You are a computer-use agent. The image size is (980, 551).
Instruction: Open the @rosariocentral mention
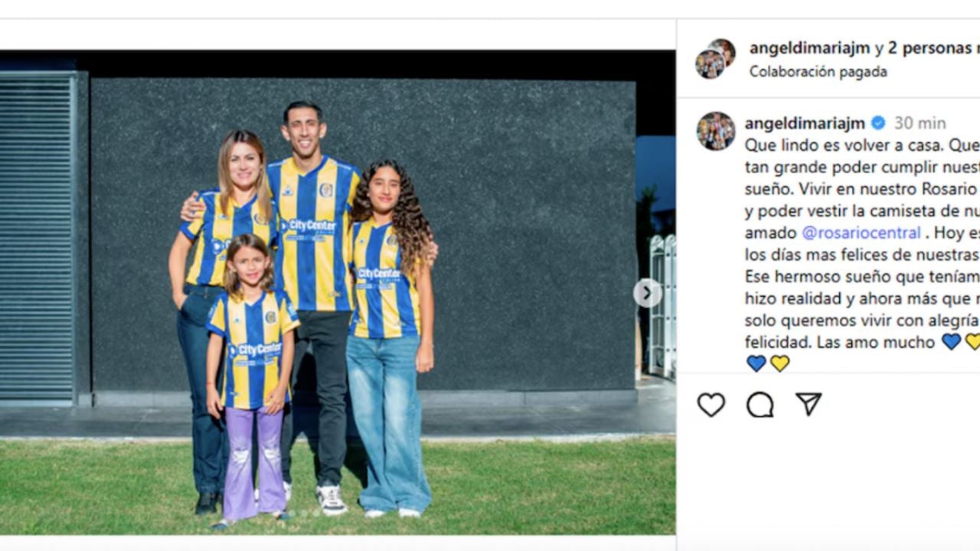point(861,233)
